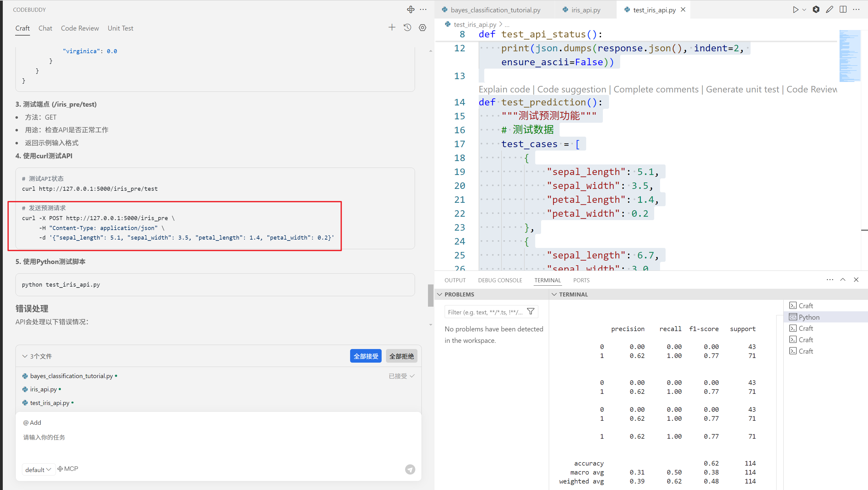The height and width of the screenshot is (490, 868).
Task: Open test_iris_api.py from changed files list
Action: point(50,403)
